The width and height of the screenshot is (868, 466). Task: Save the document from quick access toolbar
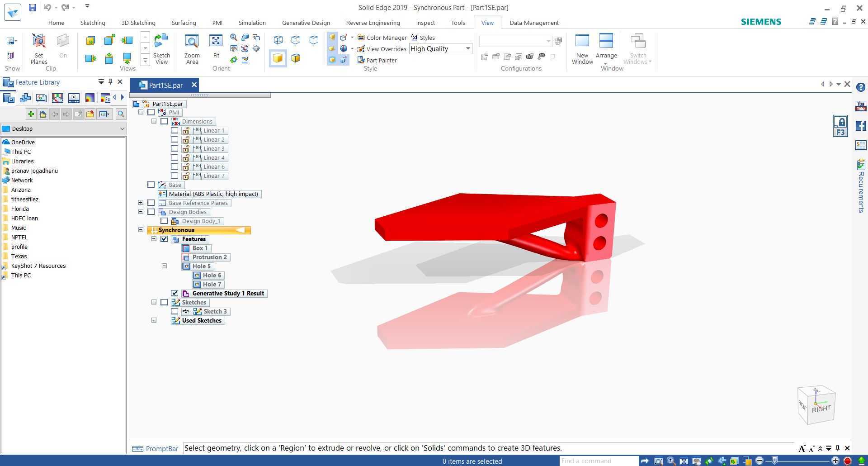point(32,8)
